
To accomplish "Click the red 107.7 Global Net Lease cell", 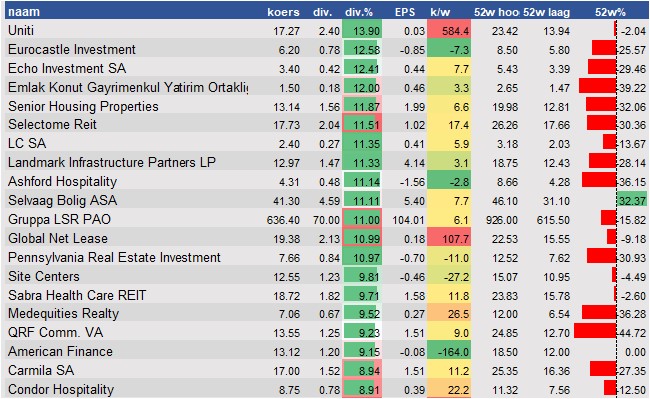I will [449, 239].
